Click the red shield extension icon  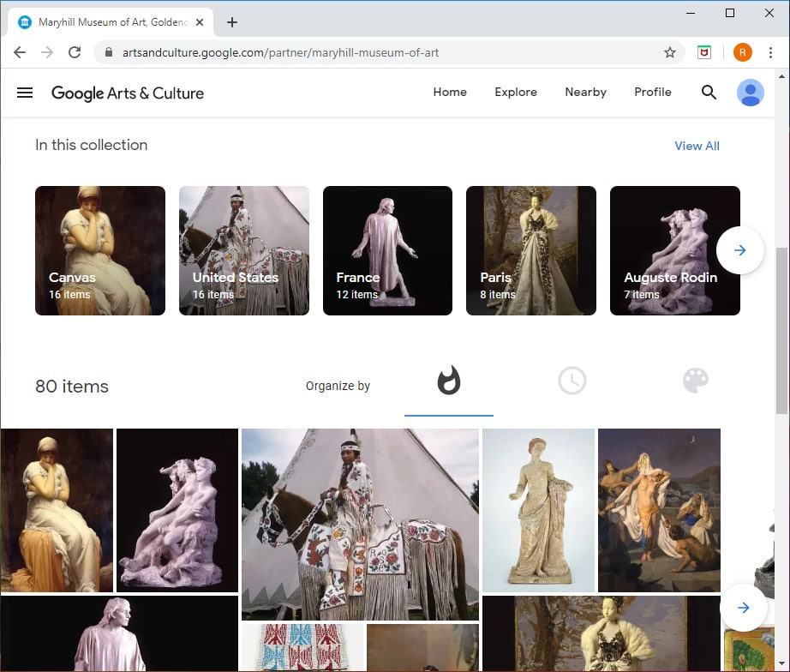pyautogui.click(x=704, y=52)
